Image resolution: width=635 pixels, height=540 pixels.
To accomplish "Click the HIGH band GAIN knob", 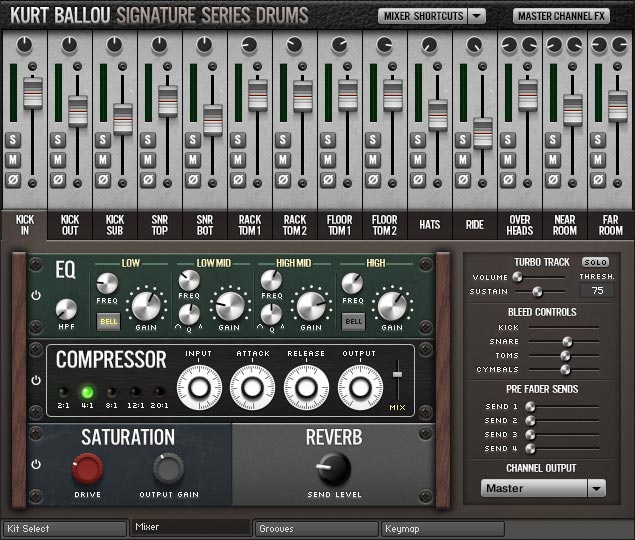I will (392, 306).
